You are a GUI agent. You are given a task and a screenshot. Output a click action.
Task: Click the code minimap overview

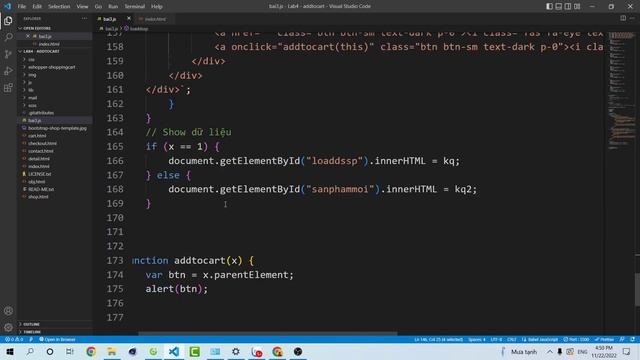(621, 90)
